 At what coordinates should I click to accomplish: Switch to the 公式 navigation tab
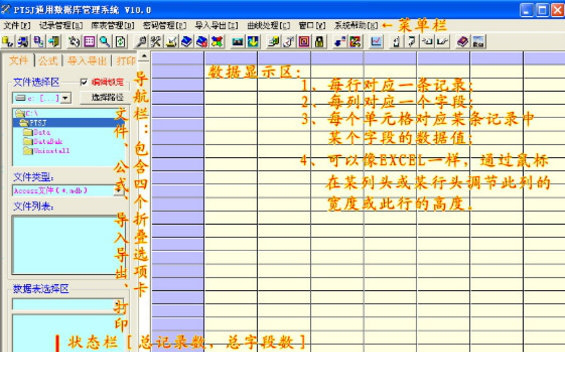(48, 61)
